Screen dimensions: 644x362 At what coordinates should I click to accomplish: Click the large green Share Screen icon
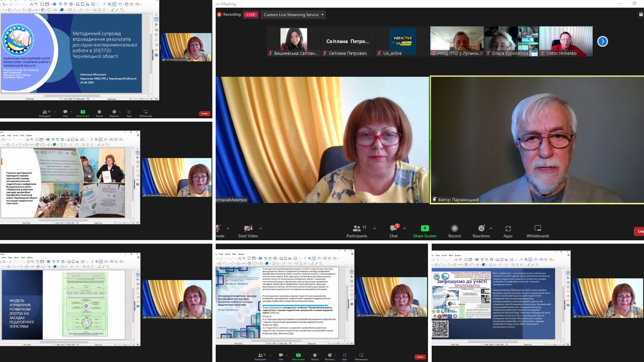coord(425,229)
